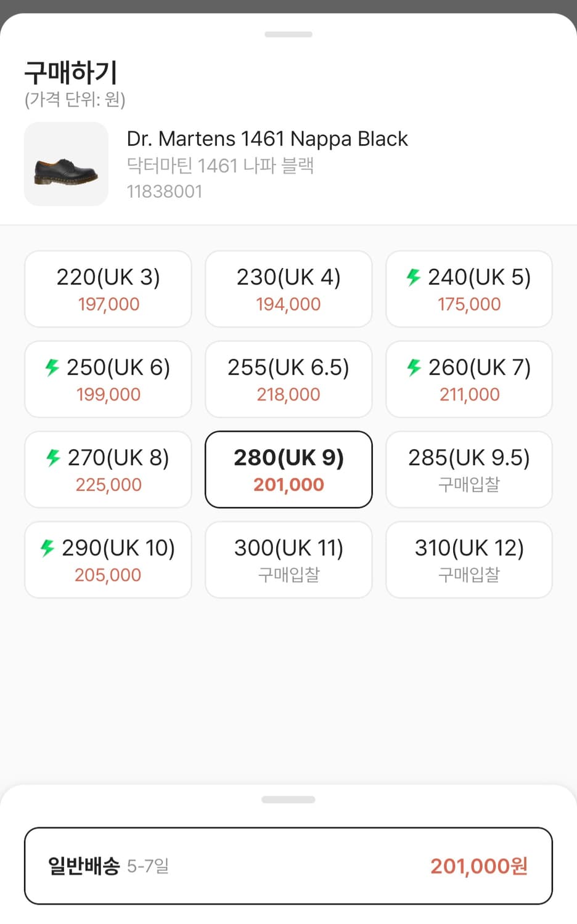Tap 225,000 price under 270(UK 8)
The width and height of the screenshot is (577, 924).
(108, 485)
